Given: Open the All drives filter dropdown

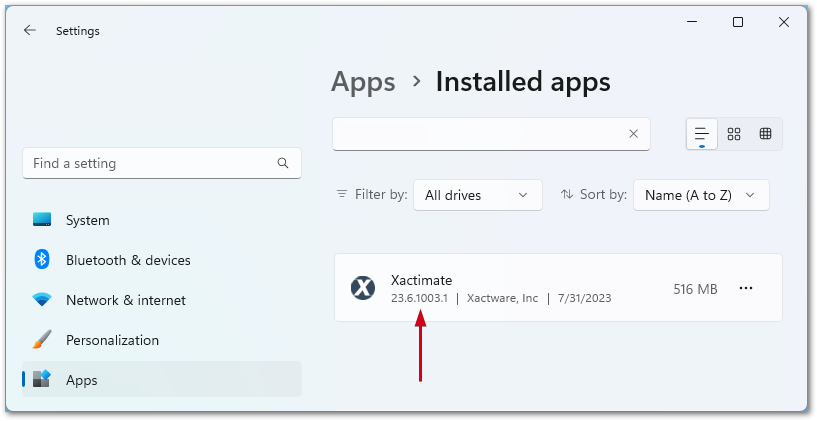Looking at the screenshot, I should click(477, 195).
